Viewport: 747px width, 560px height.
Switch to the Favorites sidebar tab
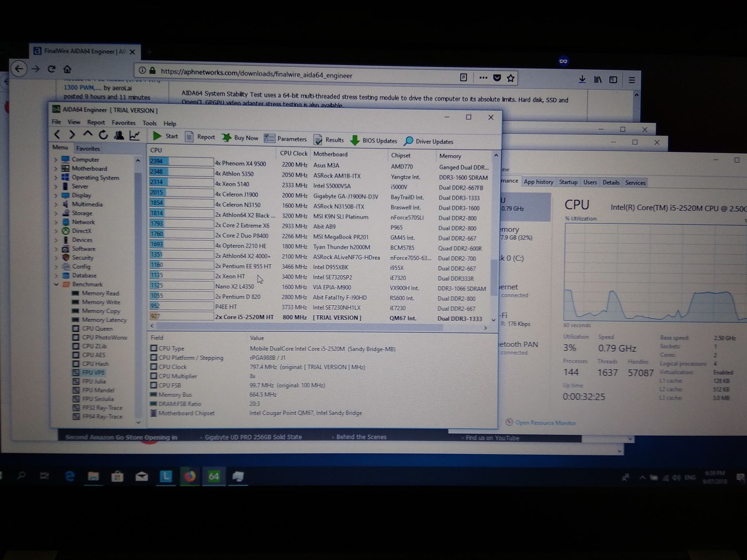(x=88, y=148)
